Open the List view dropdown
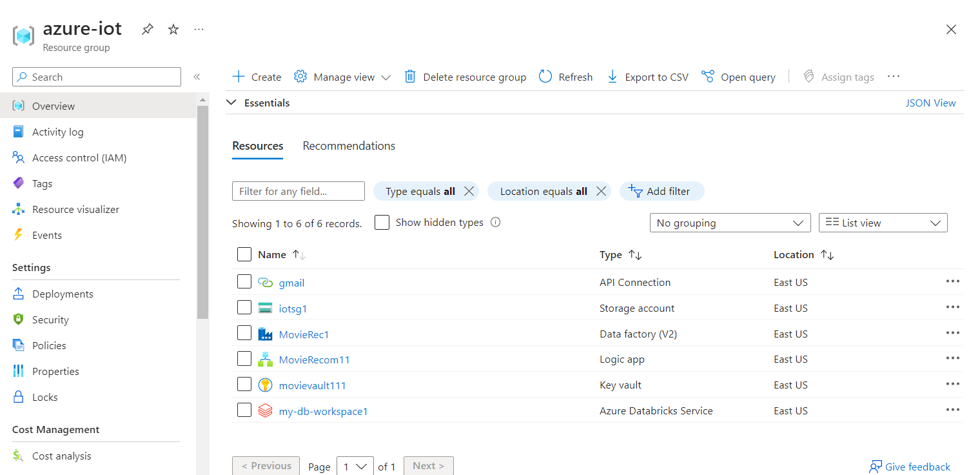Image resolution: width=980 pixels, height=475 pixels. click(x=883, y=222)
